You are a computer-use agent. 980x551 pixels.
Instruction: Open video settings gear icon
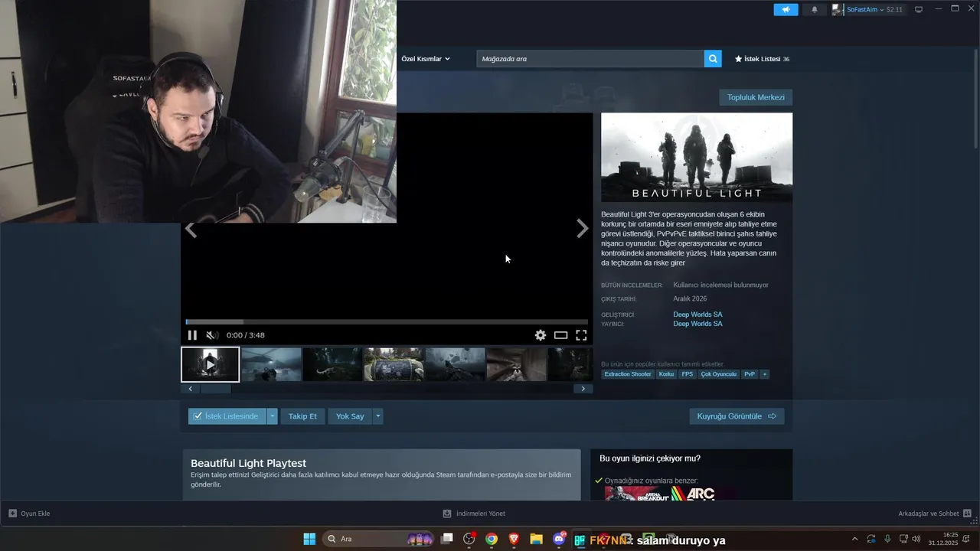click(541, 335)
